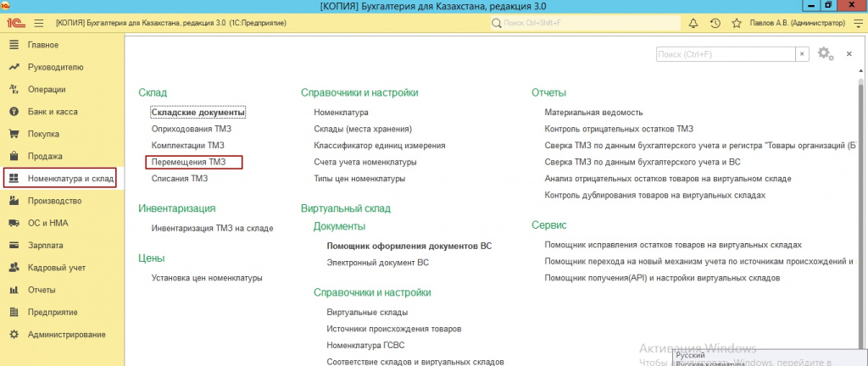Open notifications bell icon
Image resolution: width=868 pixels, height=366 pixels.
pyautogui.click(x=693, y=23)
